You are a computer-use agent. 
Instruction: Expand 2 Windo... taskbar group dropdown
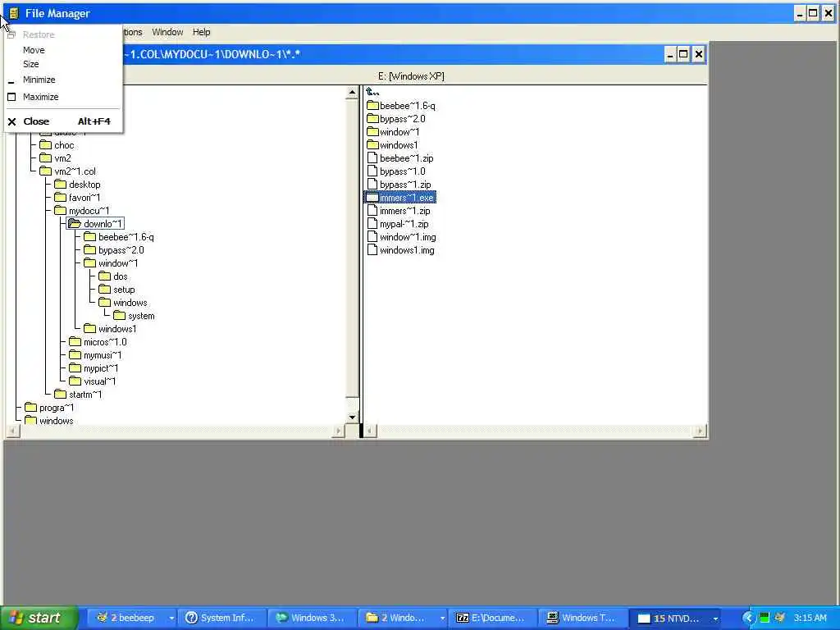(442, 619)
